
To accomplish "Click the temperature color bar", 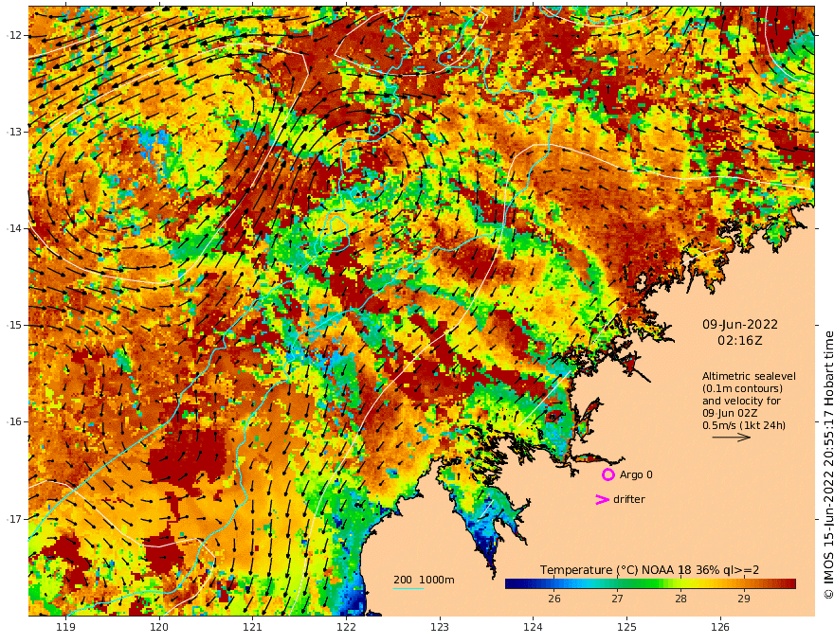I will coord(650,583).
